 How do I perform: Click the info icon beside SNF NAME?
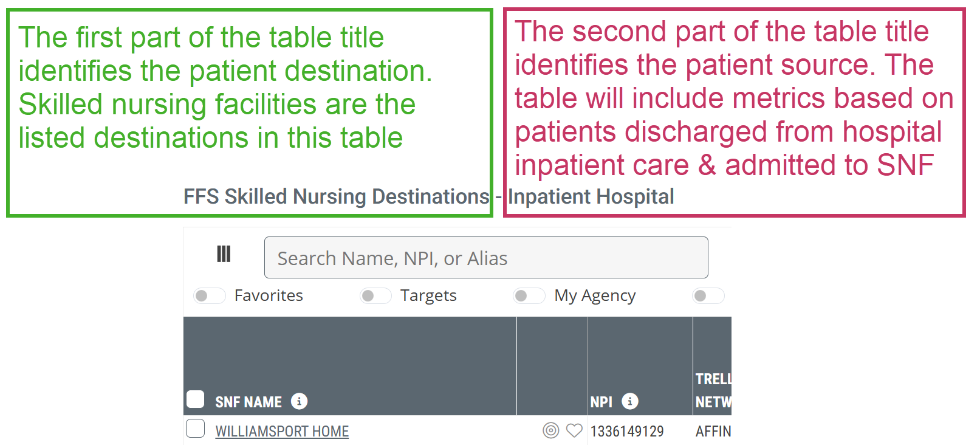pos(299,401)
